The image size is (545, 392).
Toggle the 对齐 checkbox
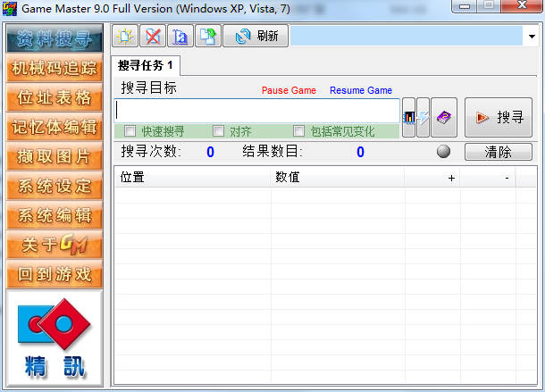(218, 131)
